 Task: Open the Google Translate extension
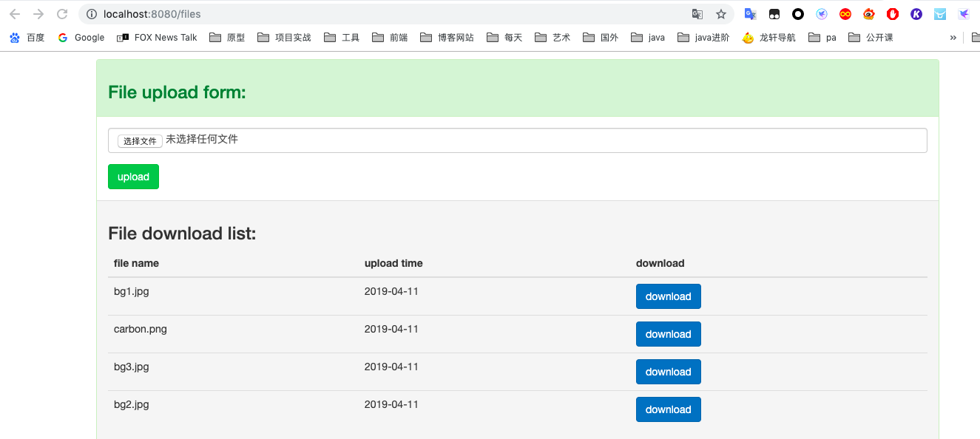[750, 14]
